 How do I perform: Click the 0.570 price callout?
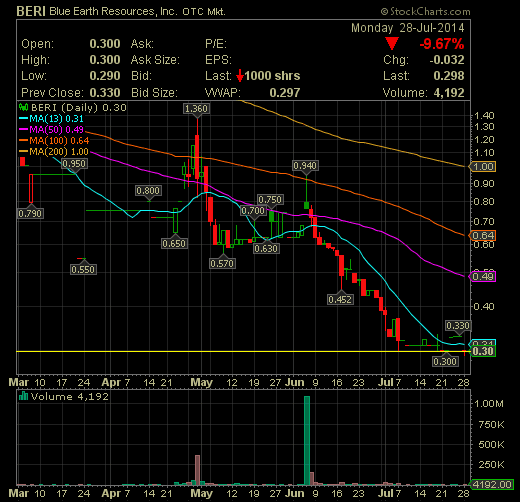[222, 264]
